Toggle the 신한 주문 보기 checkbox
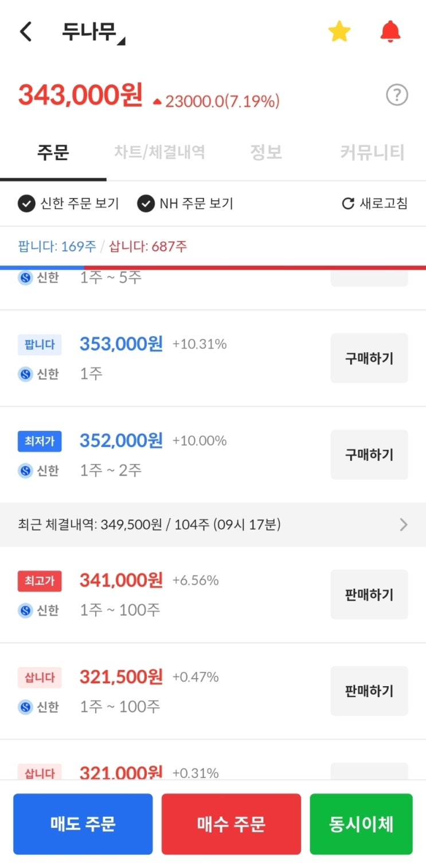The width and height of the screenshot is (426, 868). tap(26, 204)
